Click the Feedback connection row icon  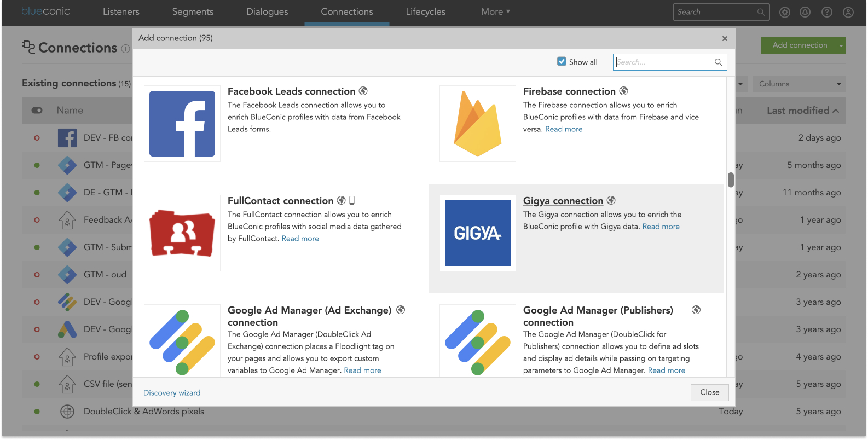(67, 220)
